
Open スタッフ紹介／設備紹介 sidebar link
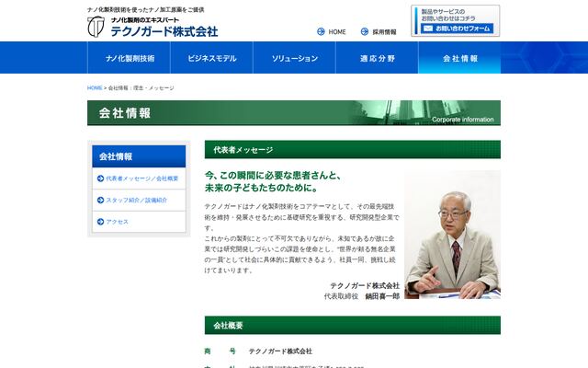[137, 201]
